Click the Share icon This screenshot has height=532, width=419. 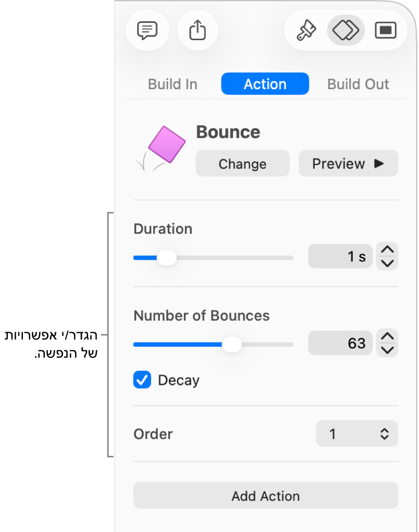coord(198,30)
